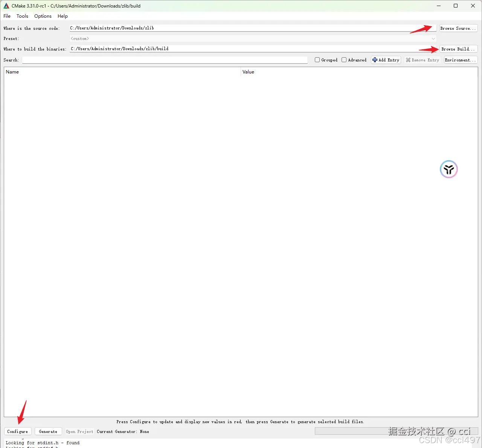Click the progress bar at bottom

[396, 431]
